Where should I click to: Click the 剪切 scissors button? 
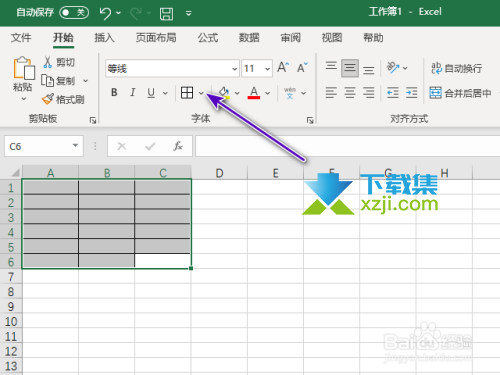[x=59, y=62]
